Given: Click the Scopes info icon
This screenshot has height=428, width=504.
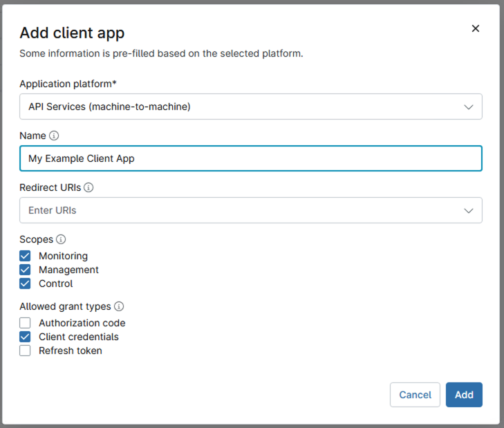Looking at the screenshot, I should pos(61,239).
